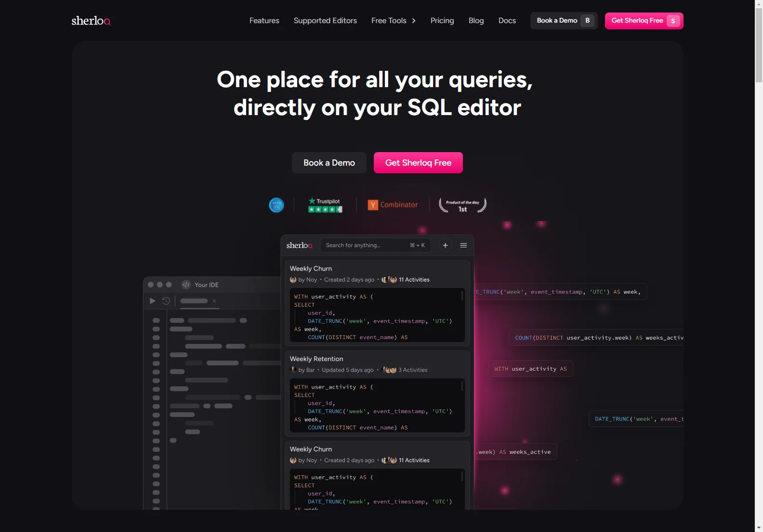
Task: Click the scrollbar down arrow
Action: 759,528
